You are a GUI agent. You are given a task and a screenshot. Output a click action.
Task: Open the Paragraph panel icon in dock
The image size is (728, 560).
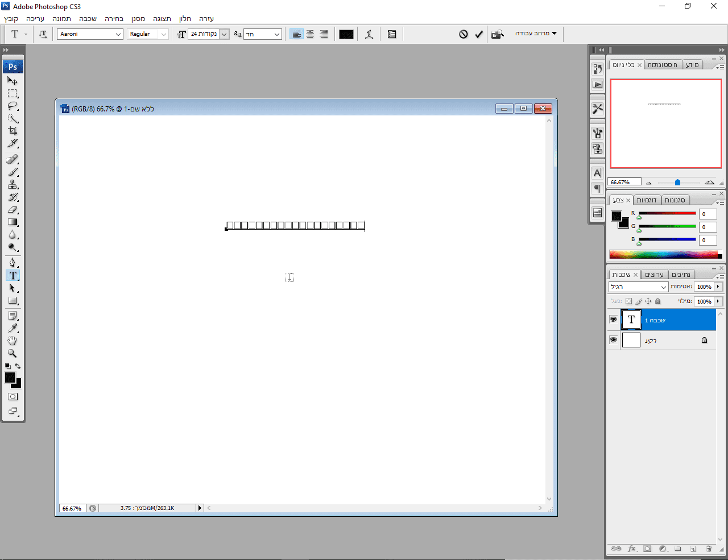click(x=597, y=188)
